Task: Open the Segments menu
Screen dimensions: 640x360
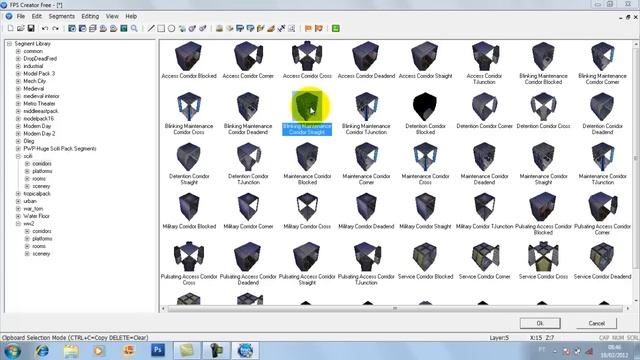Action: (62, 16)
